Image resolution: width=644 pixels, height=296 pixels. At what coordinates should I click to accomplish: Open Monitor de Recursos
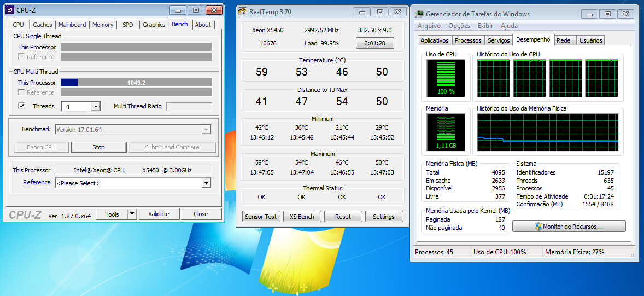coord(569,227)
